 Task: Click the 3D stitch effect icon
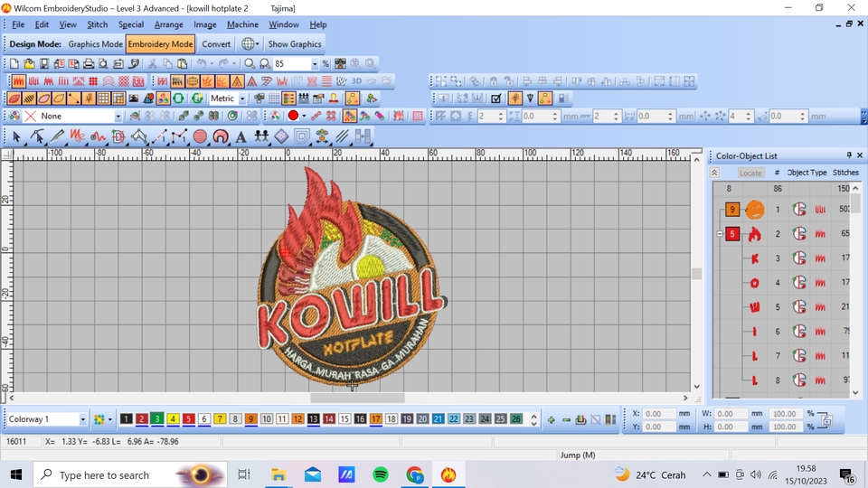(356, 81)
